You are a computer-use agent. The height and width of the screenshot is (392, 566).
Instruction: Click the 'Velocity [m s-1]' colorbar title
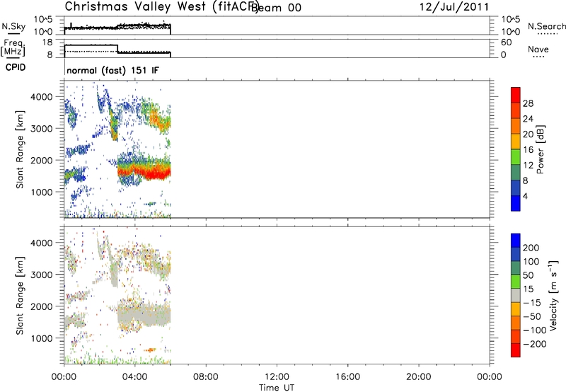(553, 295)
